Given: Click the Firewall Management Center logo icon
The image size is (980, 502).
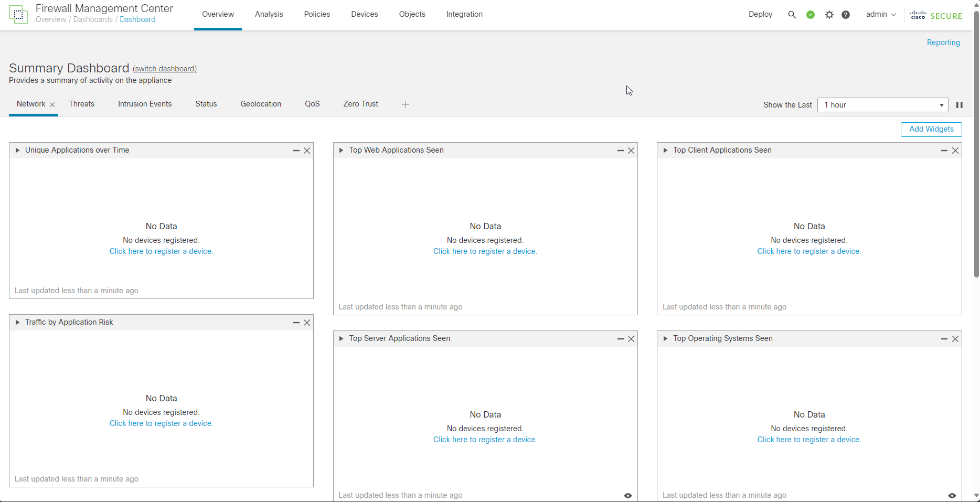Looking at the screenshot, I should 18,15.
